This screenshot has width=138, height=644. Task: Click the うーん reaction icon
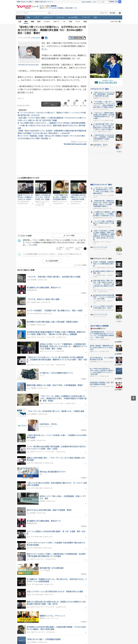pos(77,248)
